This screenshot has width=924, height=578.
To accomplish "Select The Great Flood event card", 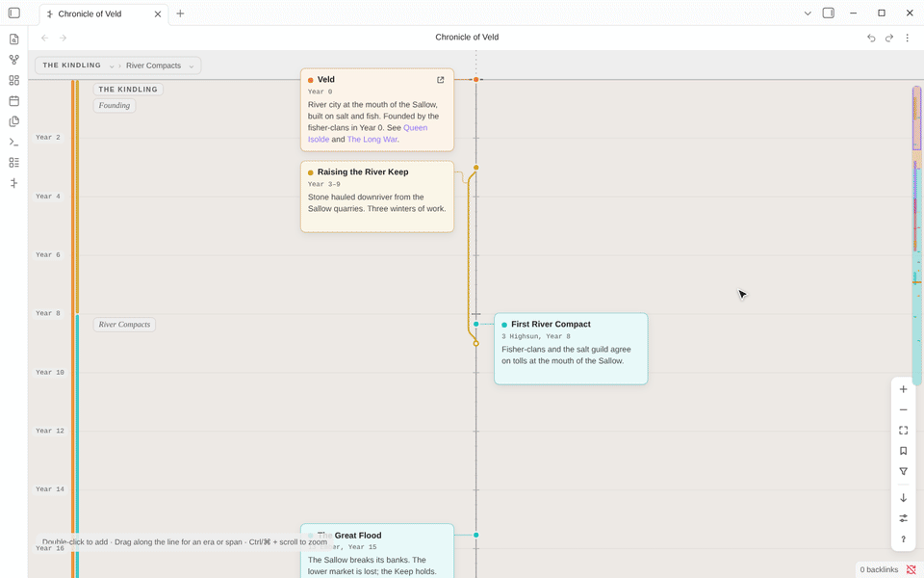I will 377,550.
